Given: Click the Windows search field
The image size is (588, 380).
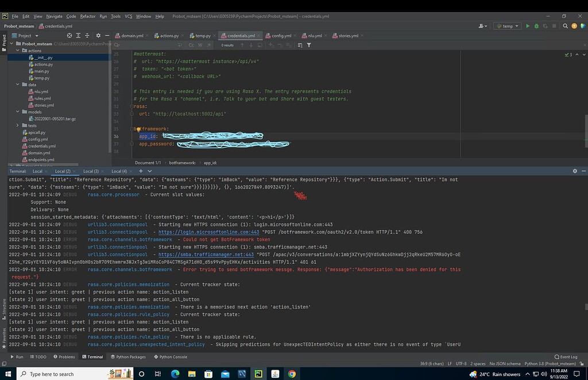Looking at the screenshot, I should pyautogui.click(x=57, y=374).
